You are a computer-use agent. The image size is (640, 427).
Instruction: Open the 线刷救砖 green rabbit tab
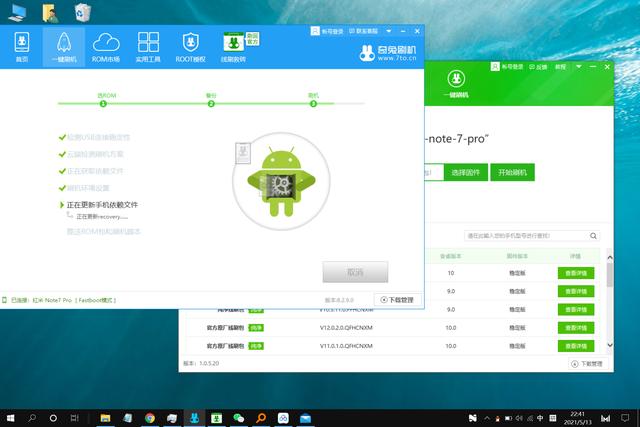point(233,47)
